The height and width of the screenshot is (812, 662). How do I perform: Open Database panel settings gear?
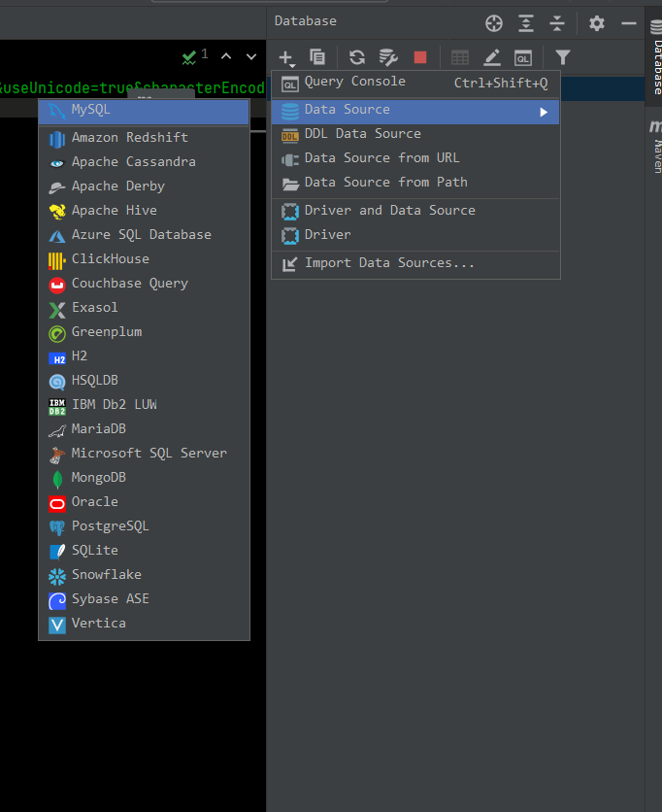(x=597, y=23)
